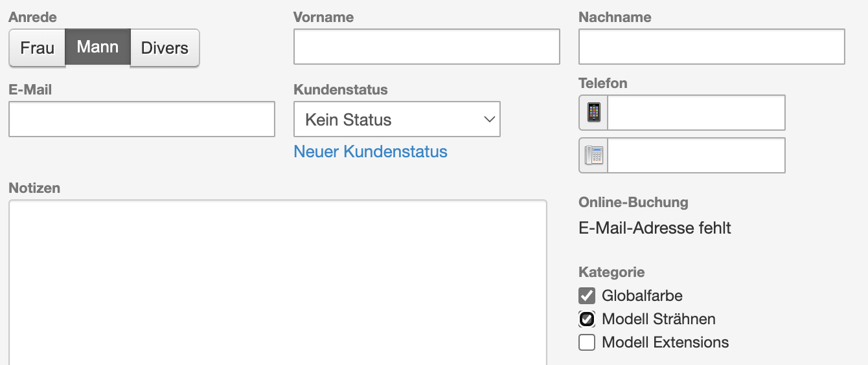Focus the Vorname text field
The width and height of the screenshot is (868, 365).
pos(427,47)
